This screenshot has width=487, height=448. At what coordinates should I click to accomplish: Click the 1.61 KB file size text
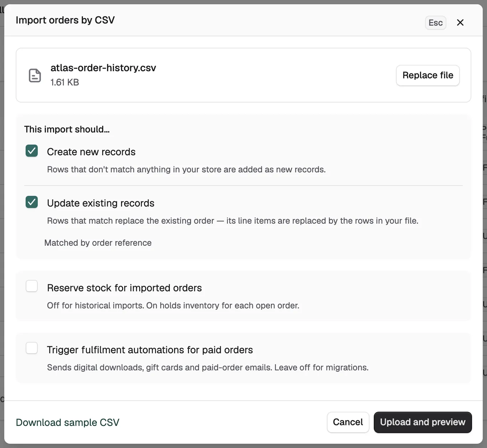coord(65,82)
